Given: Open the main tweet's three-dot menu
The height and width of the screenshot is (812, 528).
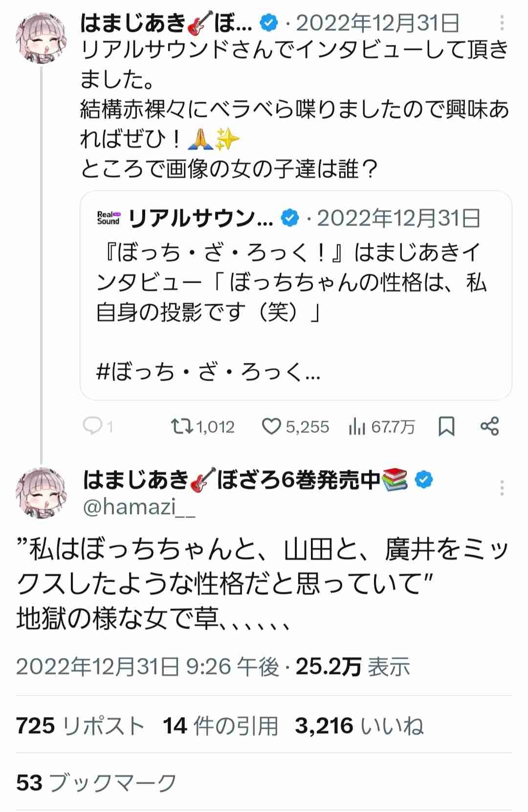Looking at the screenshot, I should 502,487.
